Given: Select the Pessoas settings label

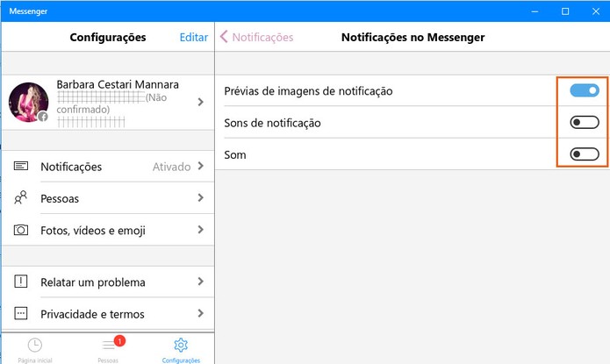Looking at the screenshot, I should click(60, 199).
